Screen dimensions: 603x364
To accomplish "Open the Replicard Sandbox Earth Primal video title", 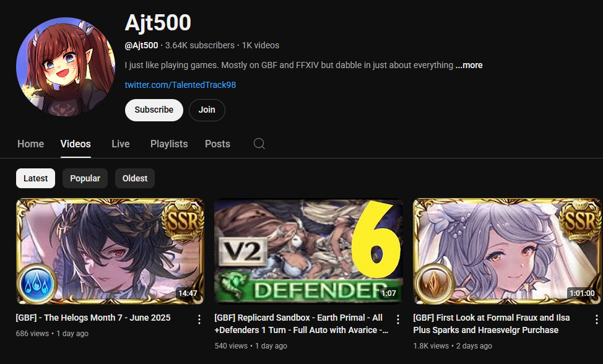I will 301,324.
